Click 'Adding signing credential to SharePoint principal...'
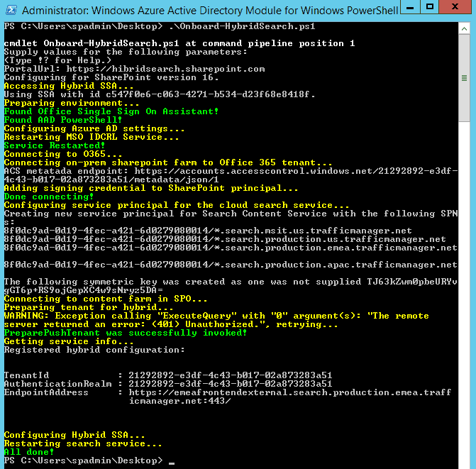 click(151, 188)
